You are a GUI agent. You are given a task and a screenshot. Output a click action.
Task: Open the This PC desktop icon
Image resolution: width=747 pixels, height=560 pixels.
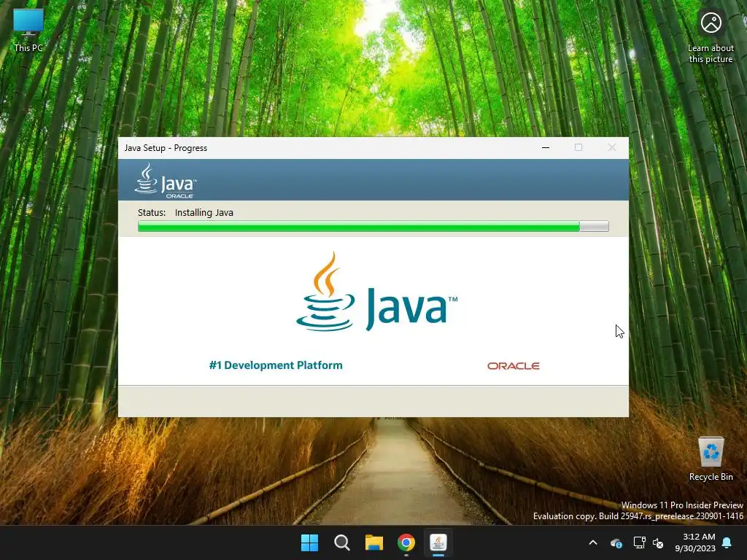point(28,30)
